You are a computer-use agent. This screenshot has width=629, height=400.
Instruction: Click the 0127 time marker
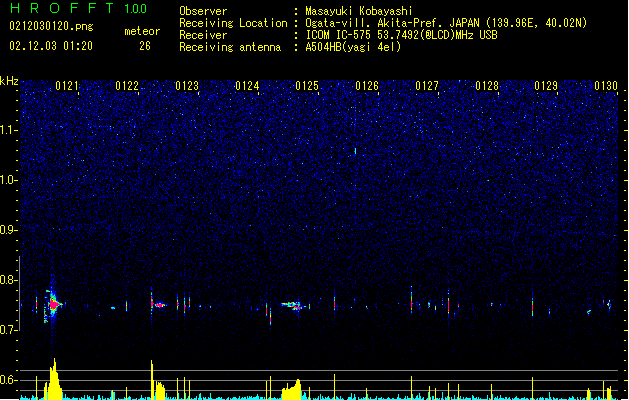pos(427,86)
